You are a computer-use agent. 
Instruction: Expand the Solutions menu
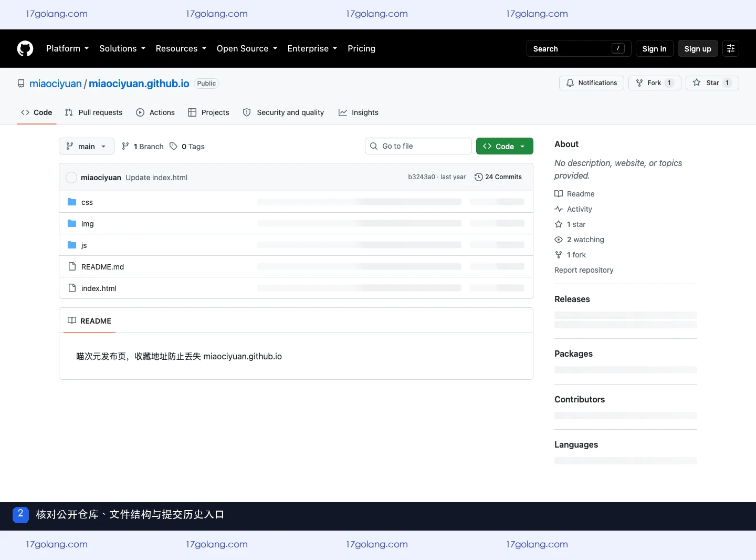(x=122, y=48)
